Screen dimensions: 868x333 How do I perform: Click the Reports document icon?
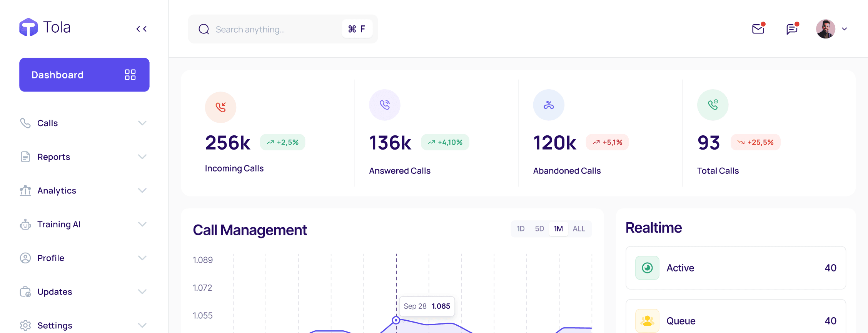click(x=25, y=157)
